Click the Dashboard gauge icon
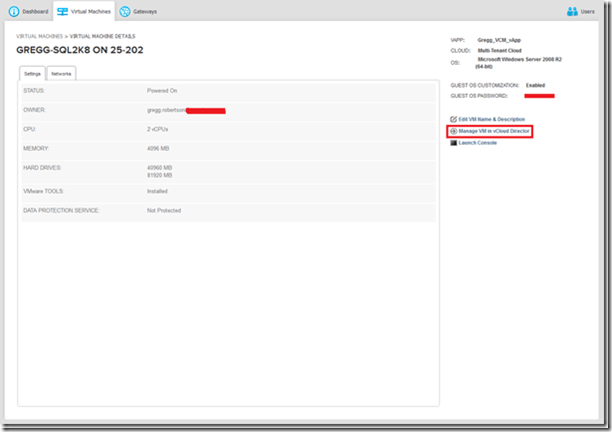 pyautogui.click(x=14, y=12)
